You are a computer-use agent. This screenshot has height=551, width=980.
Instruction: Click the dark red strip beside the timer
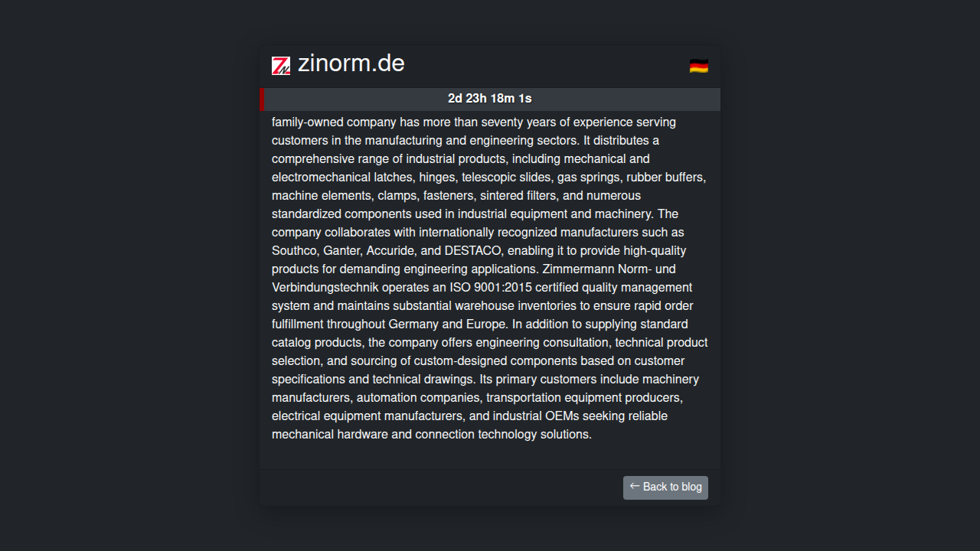pos(263,99)
